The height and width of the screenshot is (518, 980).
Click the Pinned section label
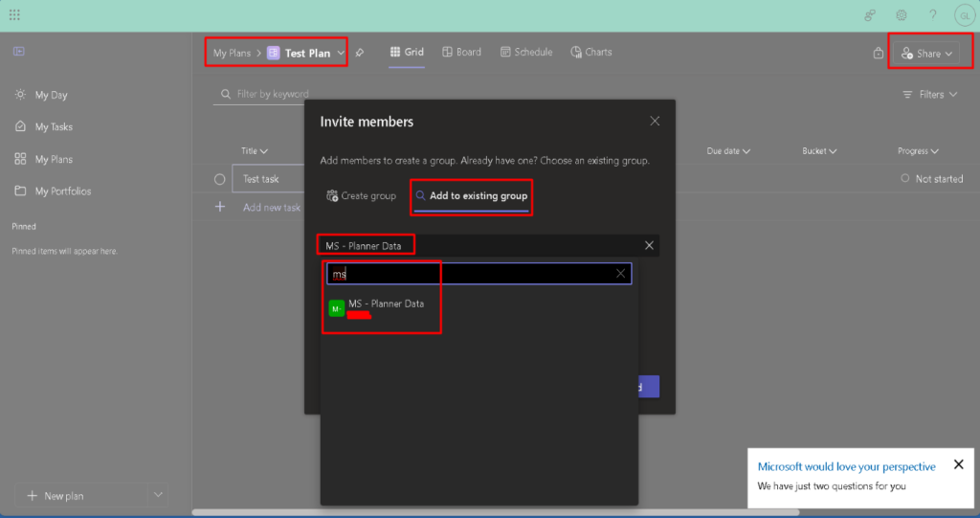coord(24,227)
